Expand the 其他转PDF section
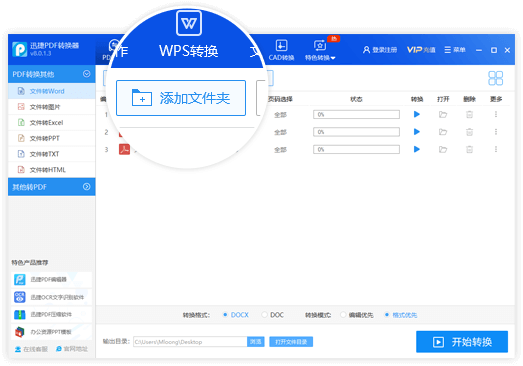523x366 pixels. click(x=86, y=187)
